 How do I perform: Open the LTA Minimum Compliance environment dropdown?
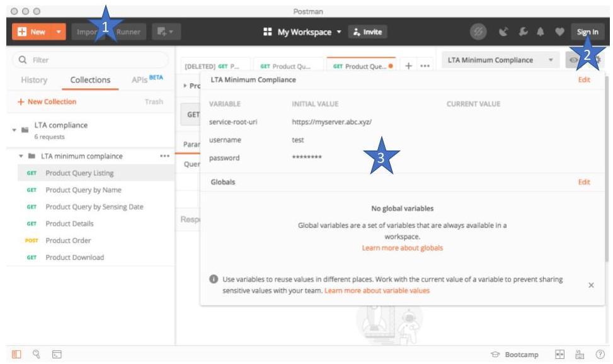[501, 60]
